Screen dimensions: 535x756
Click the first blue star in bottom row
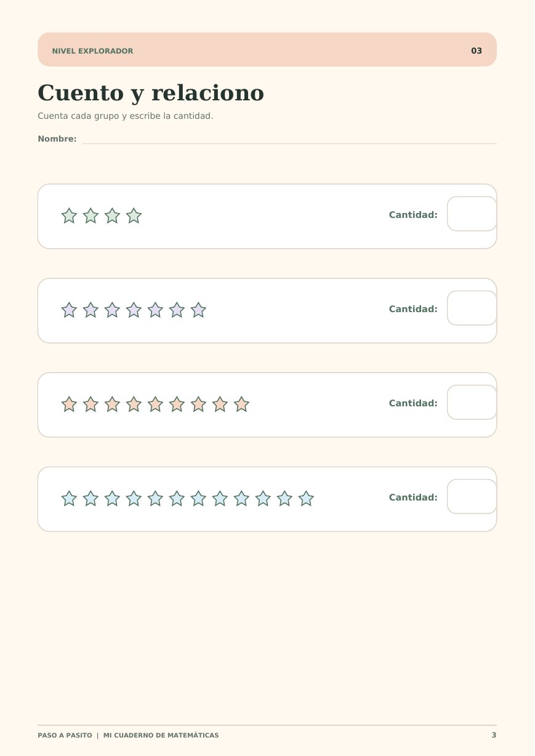[x=69, y=499]
